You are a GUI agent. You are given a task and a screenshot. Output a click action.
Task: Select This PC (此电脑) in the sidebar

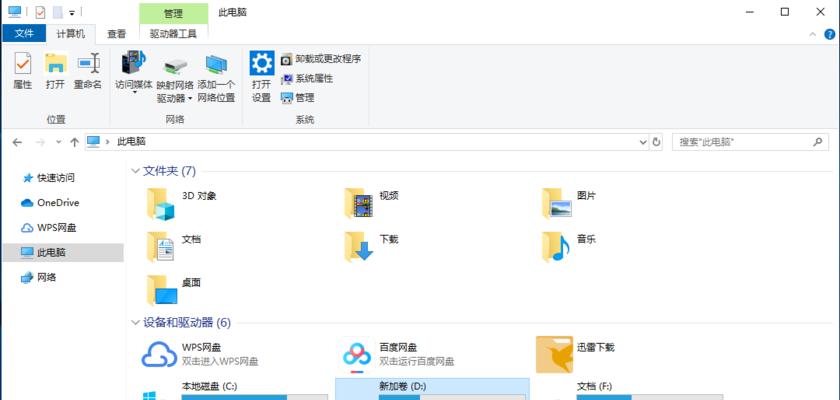click(63, 252)
